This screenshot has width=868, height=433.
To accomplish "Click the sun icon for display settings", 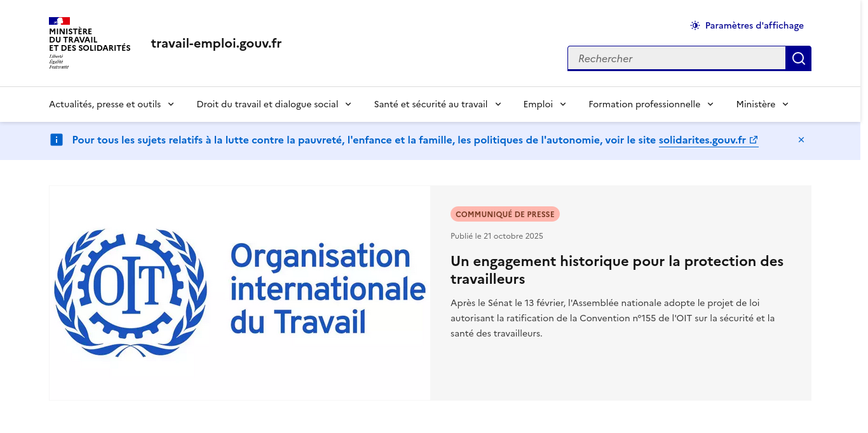I will pyautogui.click(x=695, y=25).
